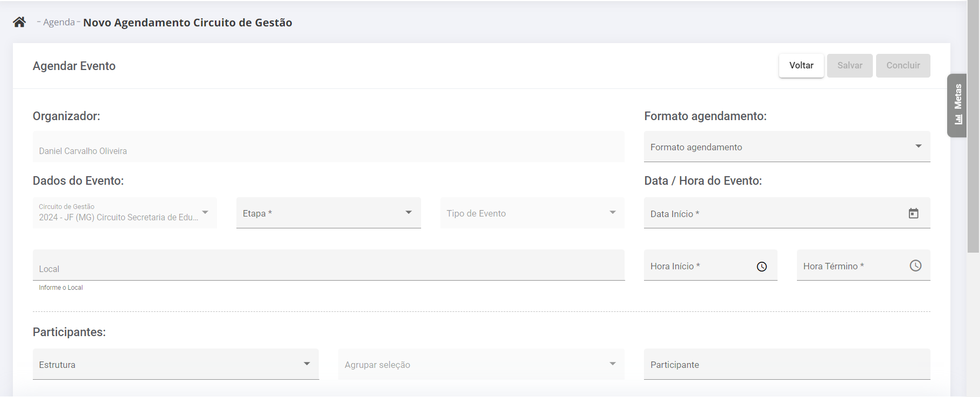The width and height of the screenshot is (980, 397).
Task: Click the 'Informe o Local' hint text
Action: tap(61, 288)
